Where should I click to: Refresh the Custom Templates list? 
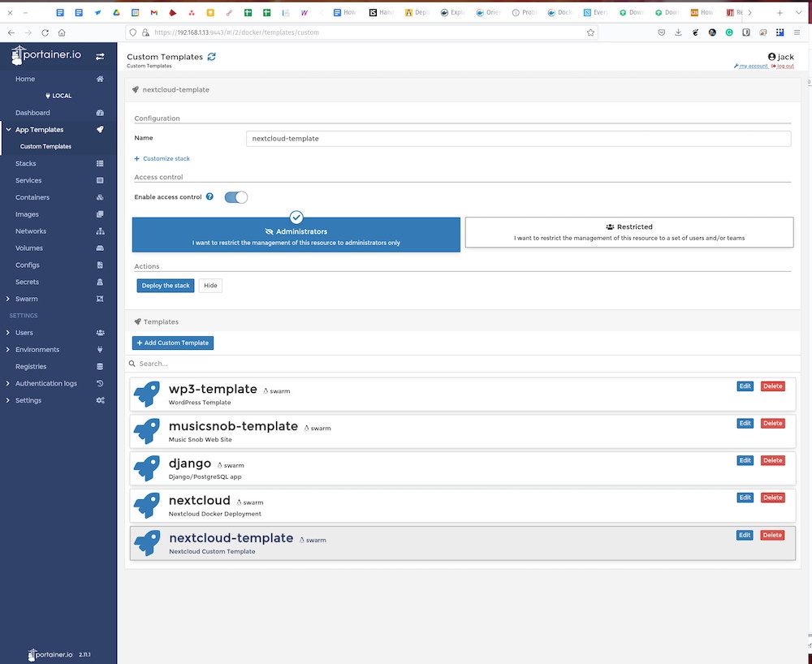[x=210, y=56]
